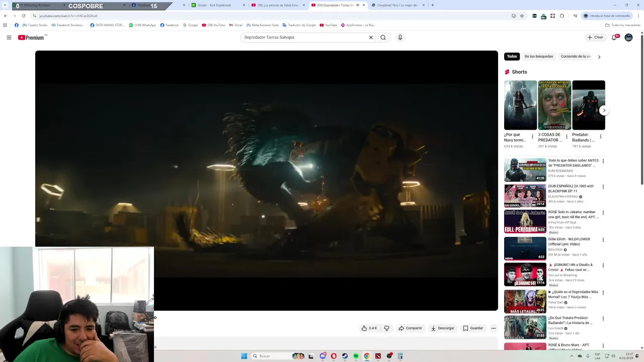Image resolution: width=644 pixels, height=362 pixels.
Task: Click the magnifier search button
Action: coord(383,37)
